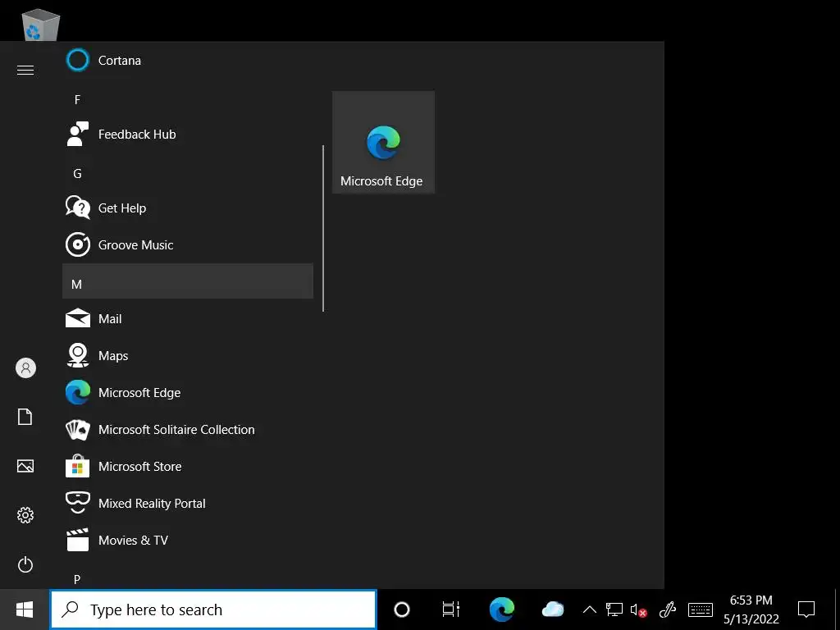Expand the Start menu hamburger button
840x630 pixels.
pos(25,71)
